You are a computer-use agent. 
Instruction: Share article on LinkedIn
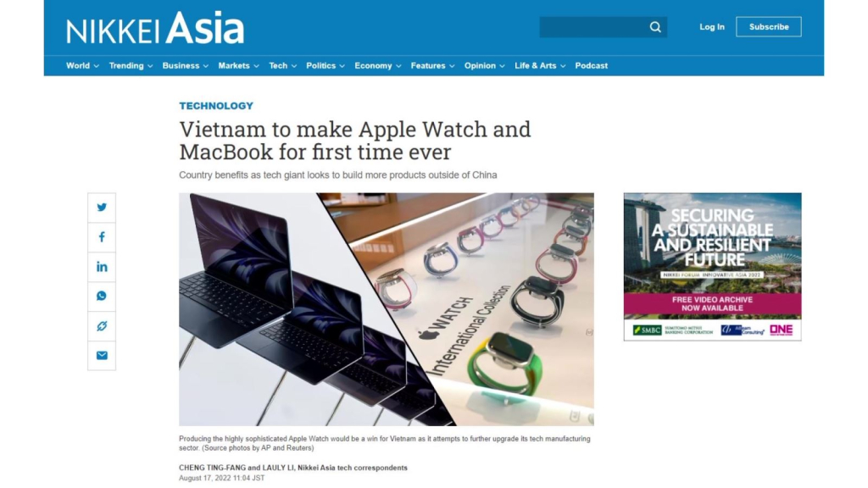click(x=102, y=267)
